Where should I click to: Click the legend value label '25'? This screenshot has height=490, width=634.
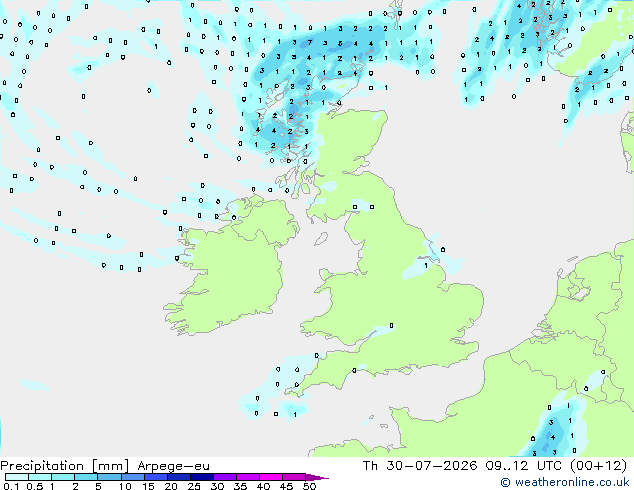point(194,486)
